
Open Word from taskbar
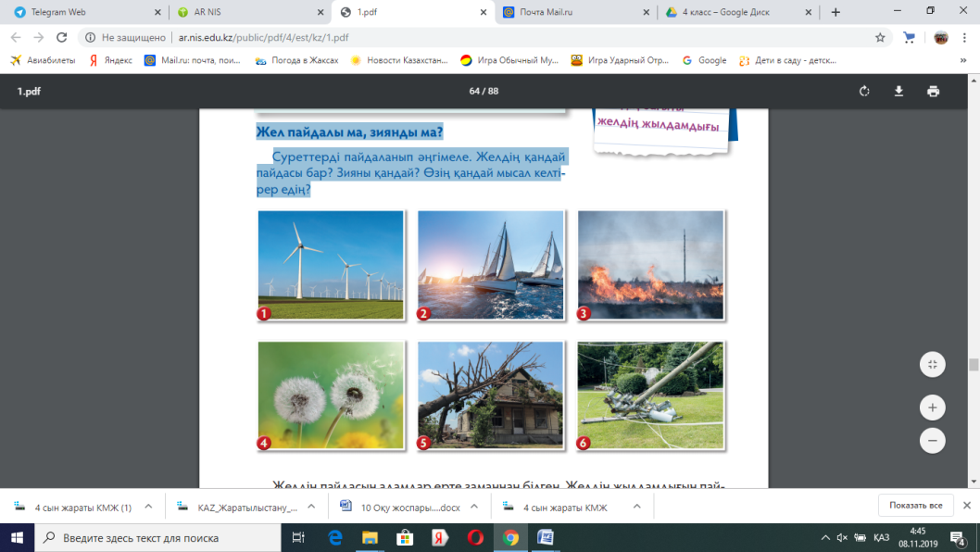coord(545,537)
